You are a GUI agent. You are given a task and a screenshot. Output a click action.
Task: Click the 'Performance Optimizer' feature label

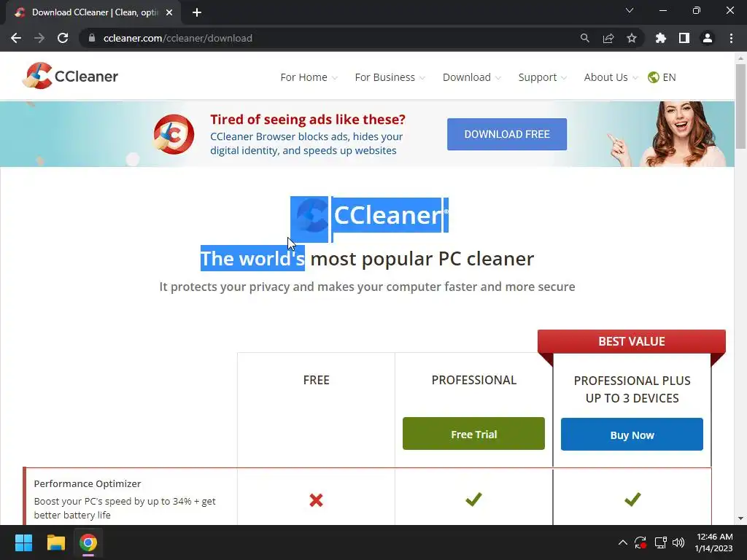click(x=88, y=484)
